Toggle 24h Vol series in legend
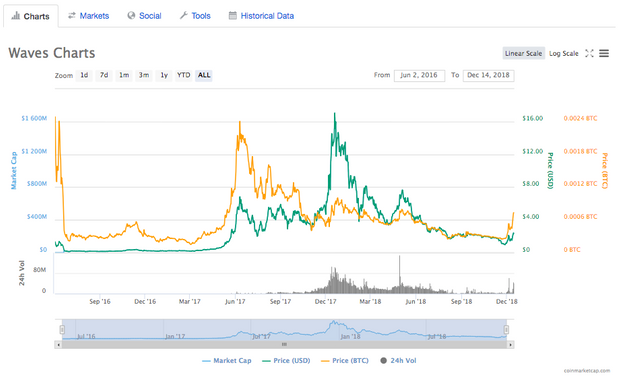640x387 pixels. (398, 360)
